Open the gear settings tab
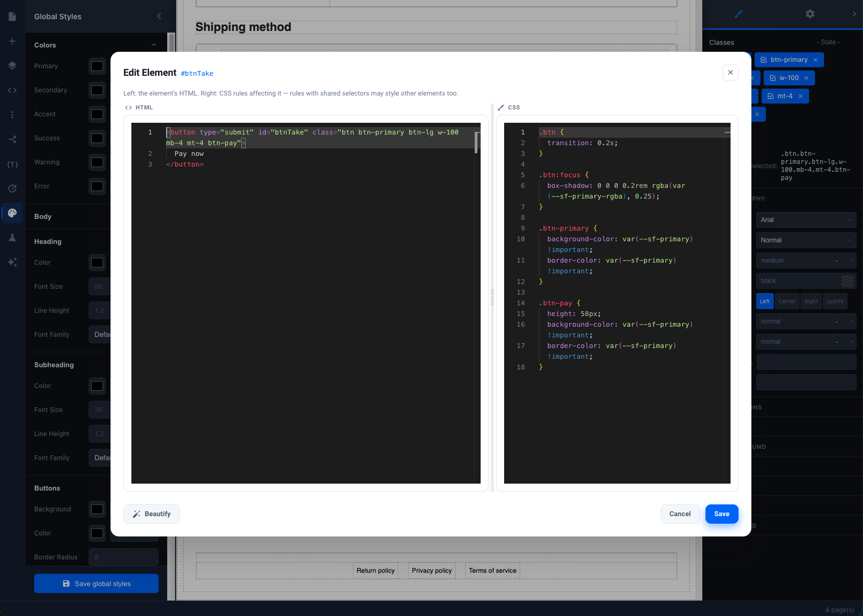The height and width of the screenshot is (616, 863). 810,14
